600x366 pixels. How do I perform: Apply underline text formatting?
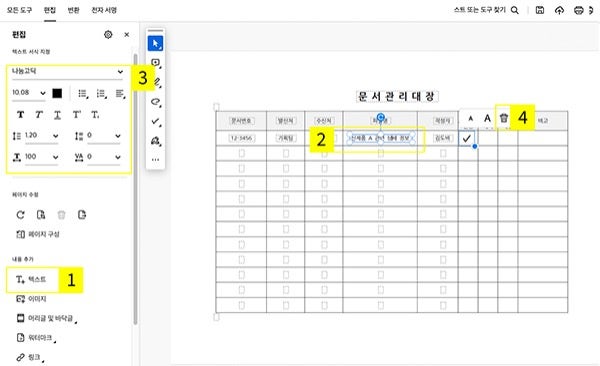57,114
